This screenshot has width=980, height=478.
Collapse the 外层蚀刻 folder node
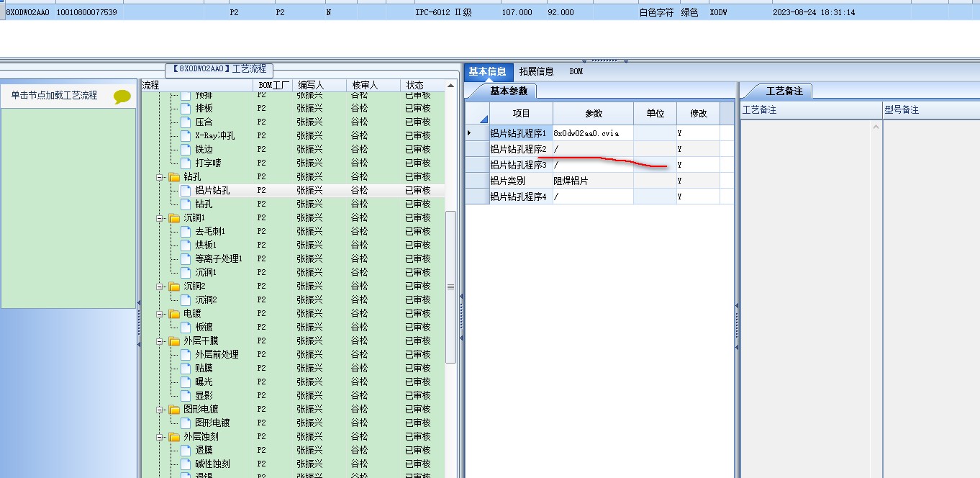tap(160, 436)
